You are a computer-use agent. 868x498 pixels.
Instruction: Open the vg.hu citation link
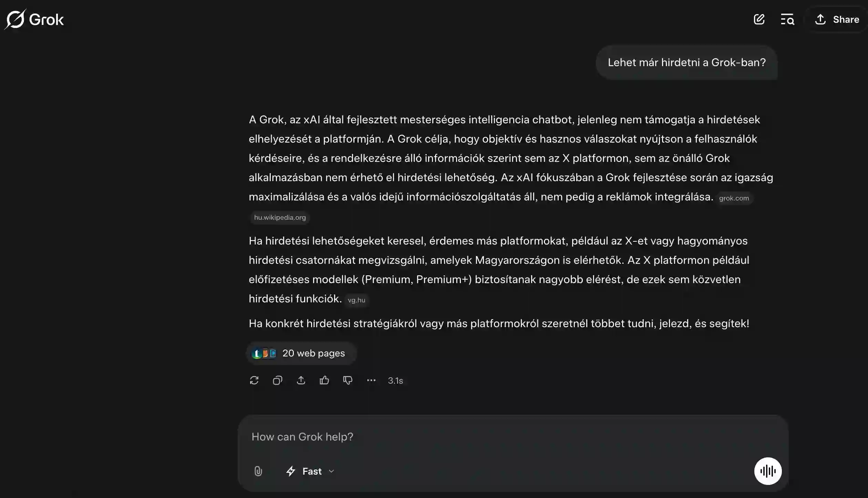(x=356, y=300)
